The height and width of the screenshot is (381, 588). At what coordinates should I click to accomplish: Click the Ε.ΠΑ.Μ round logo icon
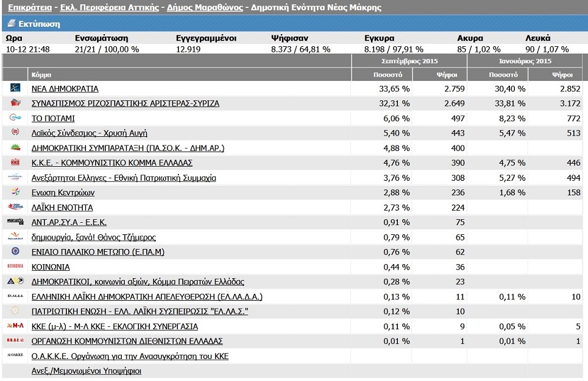pos(16,252)
